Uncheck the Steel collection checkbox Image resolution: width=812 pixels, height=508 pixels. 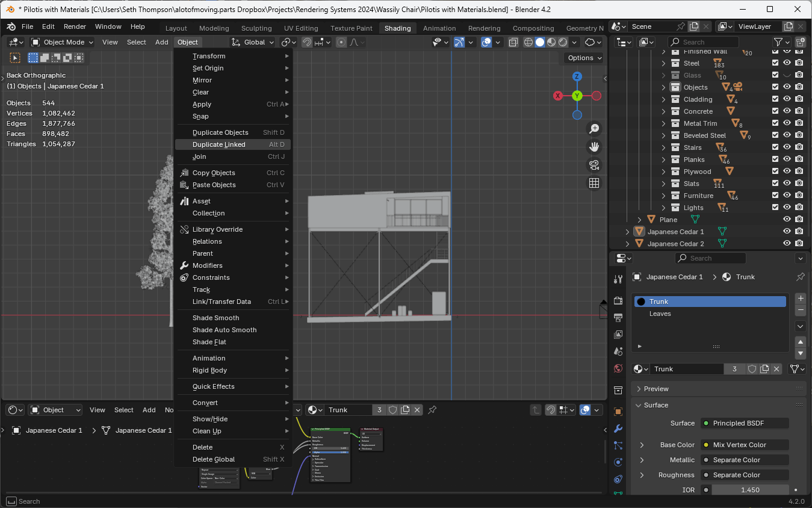[x=775, y=63]
